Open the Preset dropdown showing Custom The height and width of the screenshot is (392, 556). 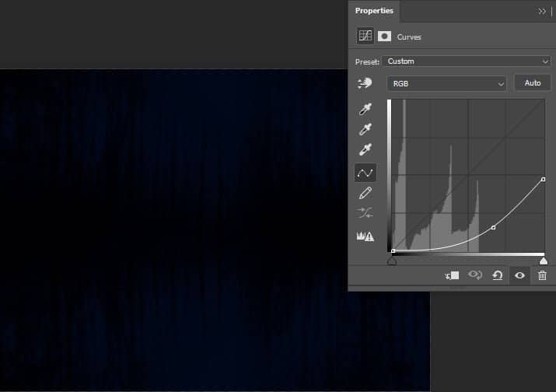click(468, 61)
